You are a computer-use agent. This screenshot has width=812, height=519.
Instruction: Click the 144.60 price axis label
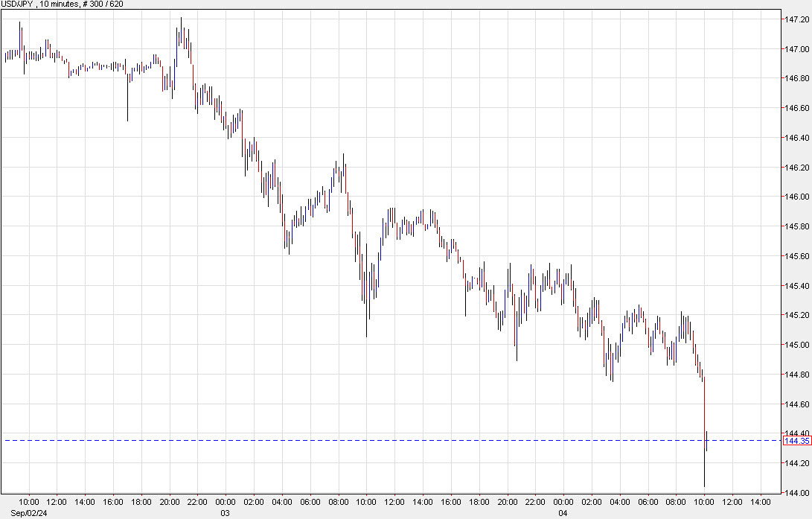coord(796,404)
